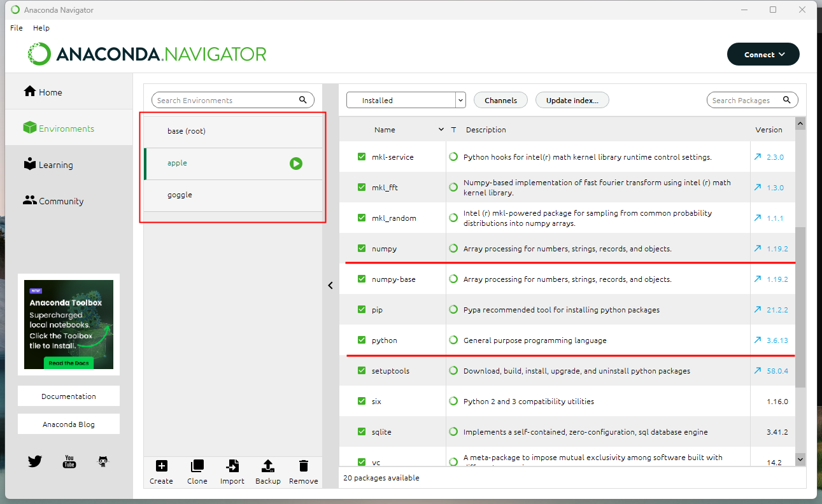The height and width of the screenshot is (504, 822).
Task: Select the Environments tab
Action: pyautogui.click(x=69, y=128)
